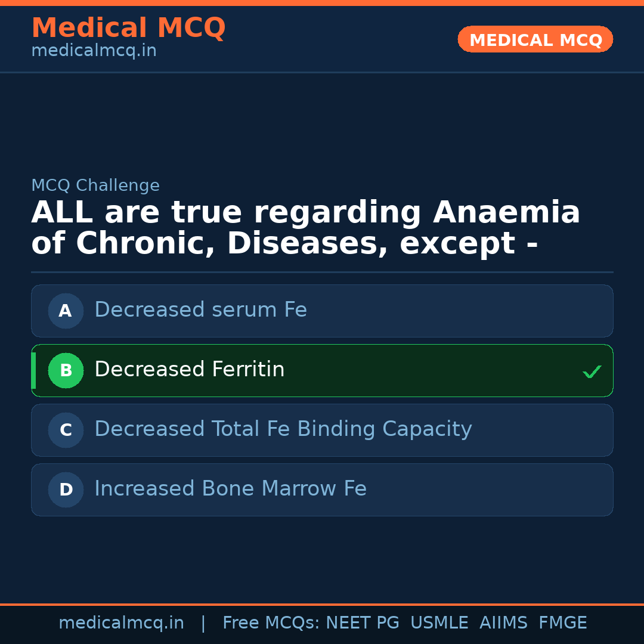Click the "MCQ Challenge" label above the question
This screenshot has width=644, height=644.
tap(95, 185)
